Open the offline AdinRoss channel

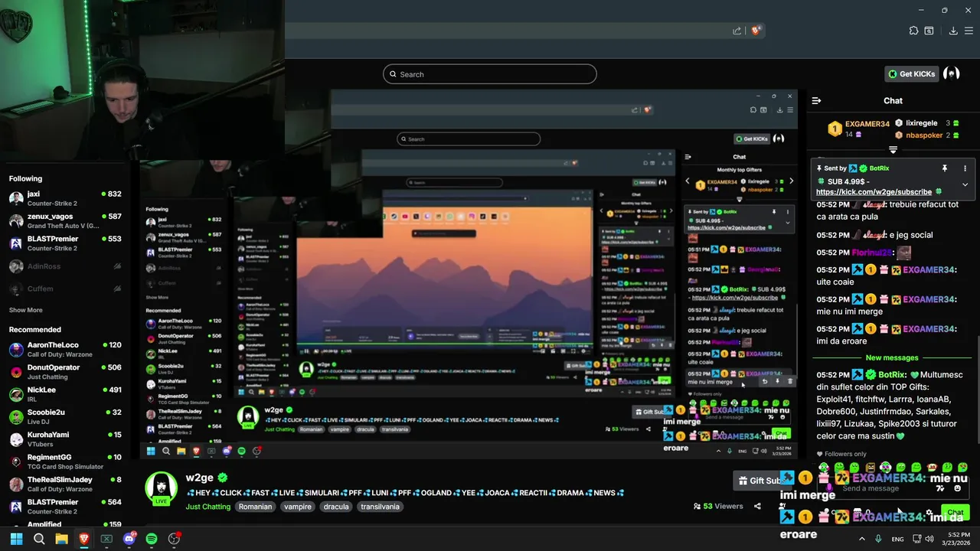click(x=65, y=266)
